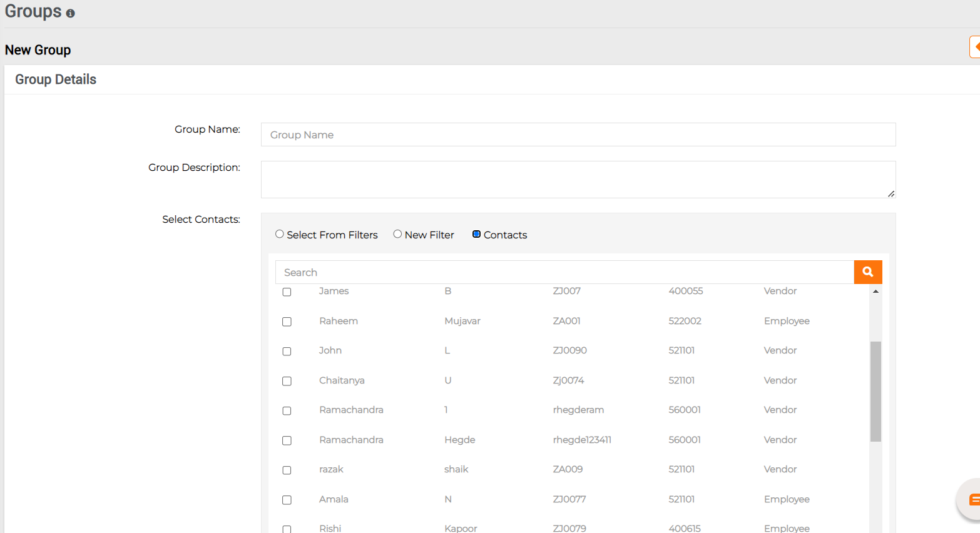This screenshot has width=980, height=533.
Task: Click the orange back arrow button
Action: coord(975,47)
